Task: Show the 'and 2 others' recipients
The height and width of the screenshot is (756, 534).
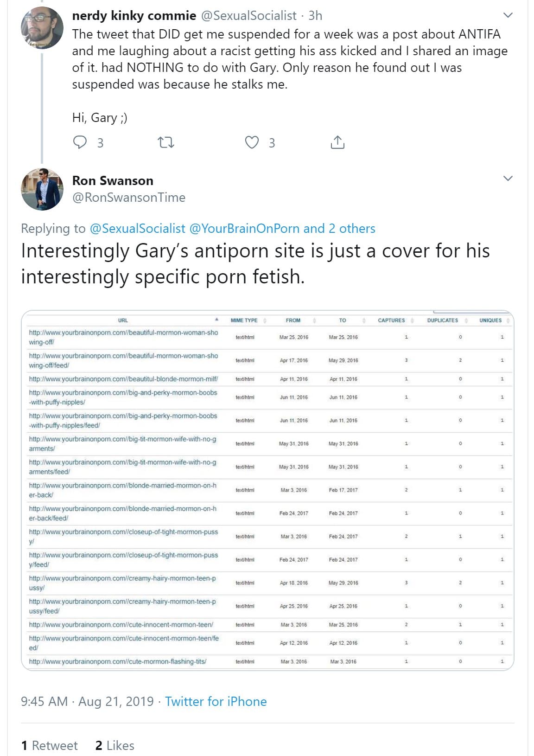Action: 339,228
